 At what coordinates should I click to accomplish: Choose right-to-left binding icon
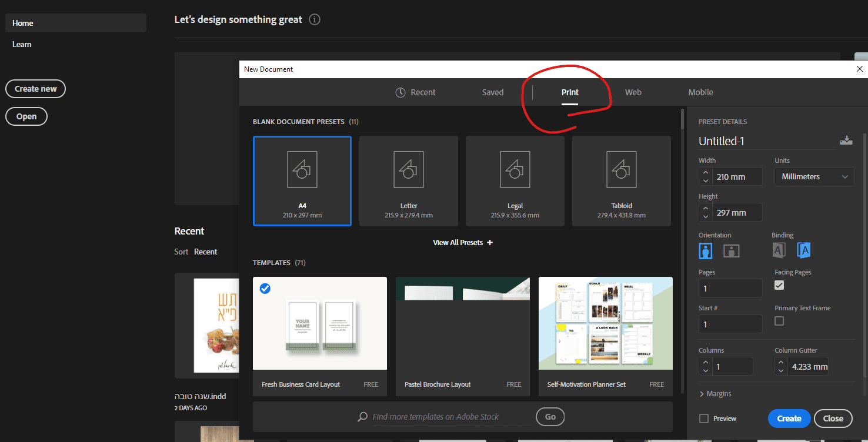pos(804,250)
